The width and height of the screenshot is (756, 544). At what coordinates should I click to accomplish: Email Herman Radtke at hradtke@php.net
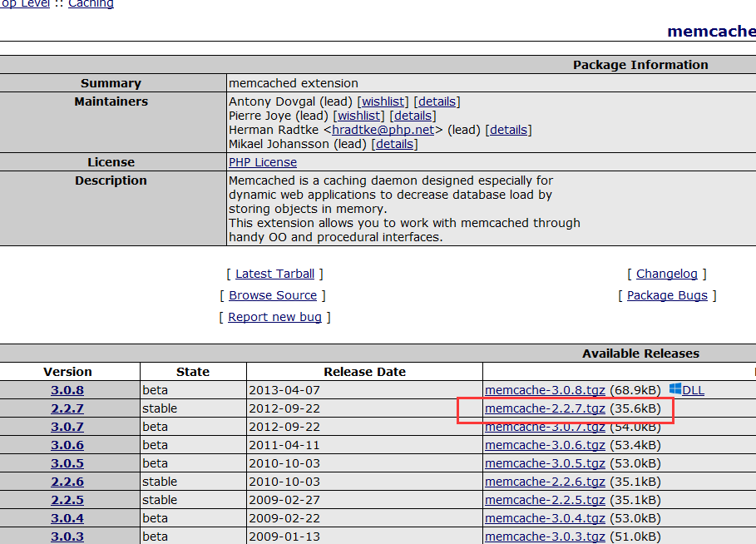383,130
